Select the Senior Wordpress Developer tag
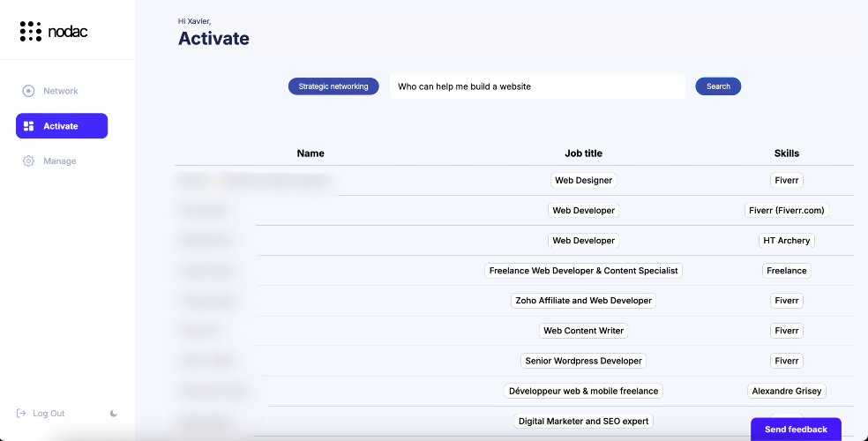 click(x=583, y=361)
